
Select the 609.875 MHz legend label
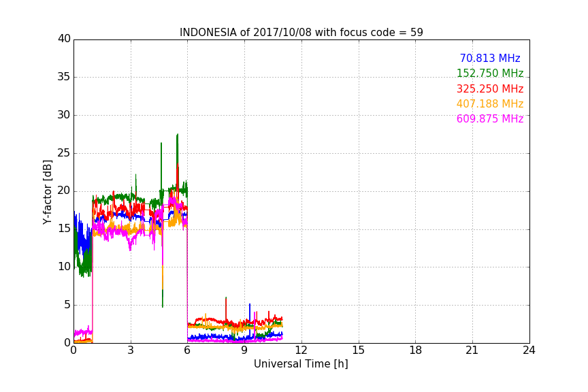[490, 118]
